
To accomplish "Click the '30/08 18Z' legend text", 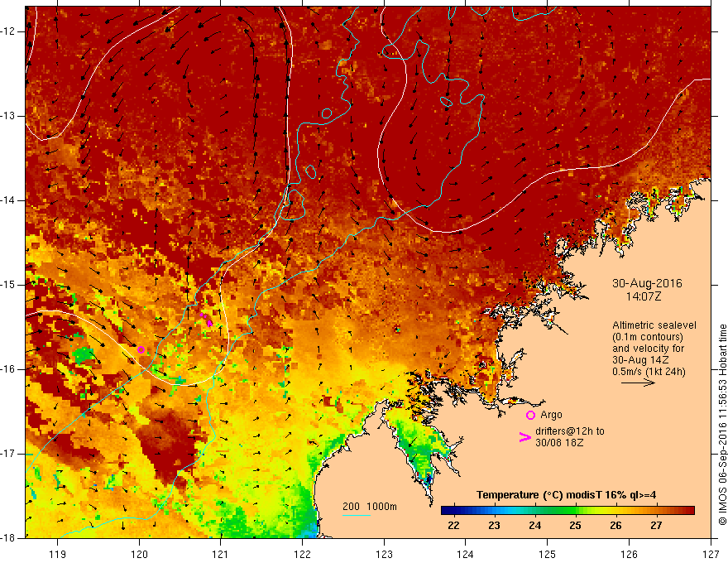I will coord(559,442).
